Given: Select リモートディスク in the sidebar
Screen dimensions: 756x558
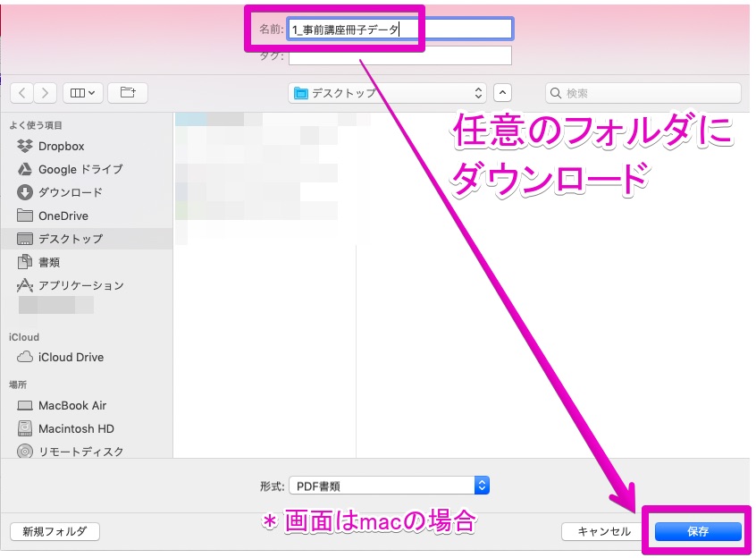Looking at the screenshot, I should [87, 452].
